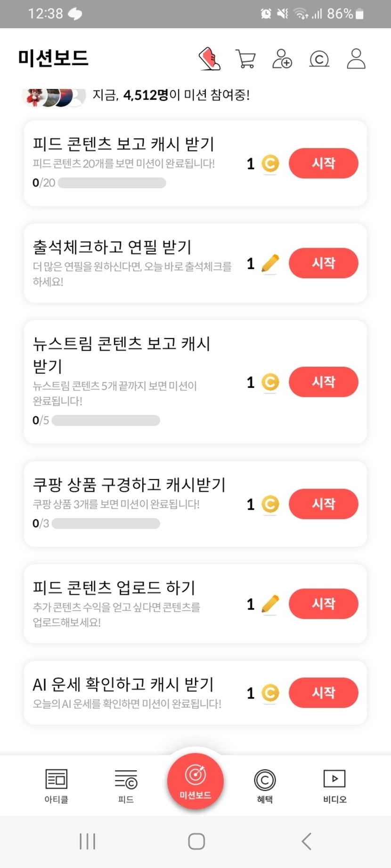Open the 혜택 tab
Screen dimensions: 391x868
click(x=265, y=785)
